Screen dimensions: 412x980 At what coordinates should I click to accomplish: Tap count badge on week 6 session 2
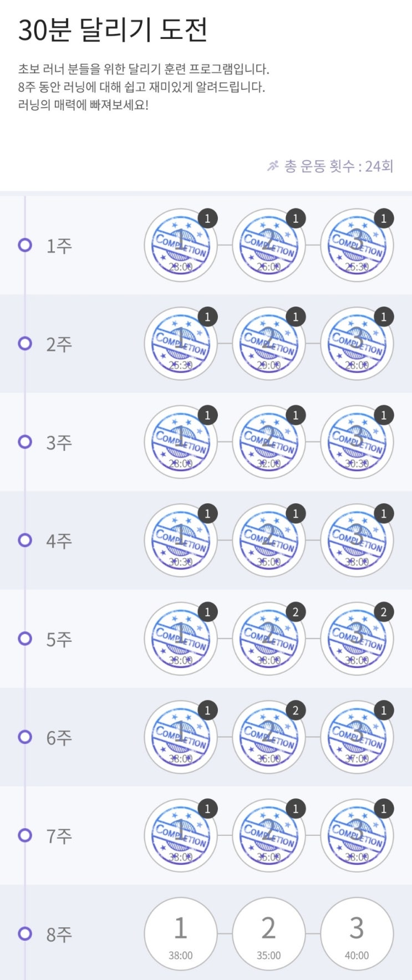click(295, 710)
